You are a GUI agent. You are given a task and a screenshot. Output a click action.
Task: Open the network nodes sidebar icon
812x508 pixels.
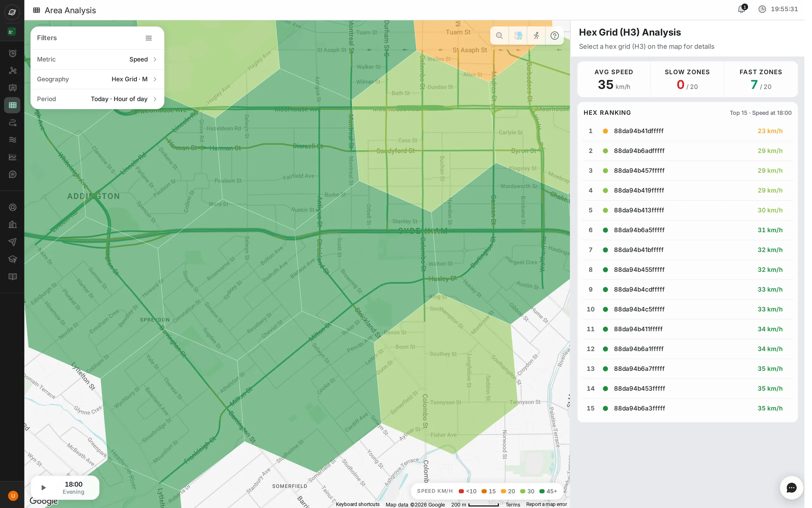coord(13,70)
